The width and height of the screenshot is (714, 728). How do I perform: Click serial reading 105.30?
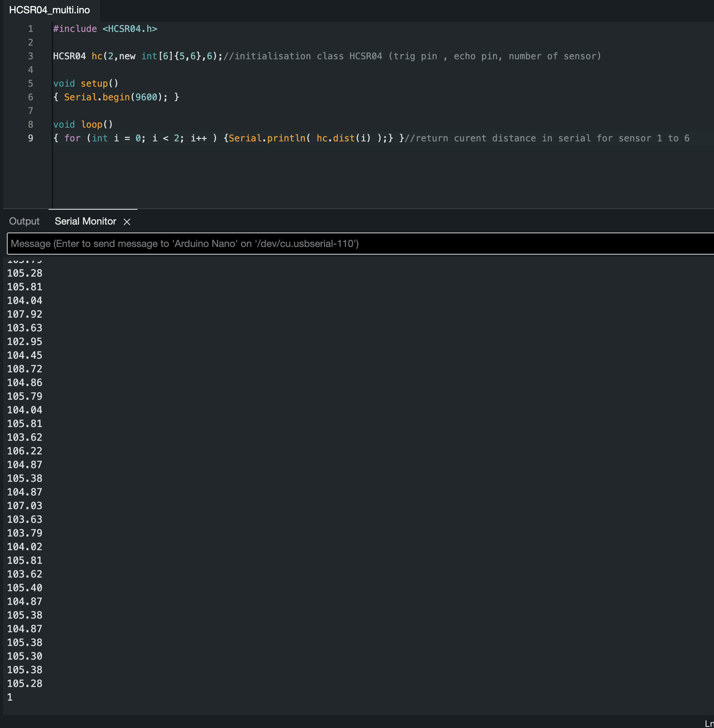25,656
